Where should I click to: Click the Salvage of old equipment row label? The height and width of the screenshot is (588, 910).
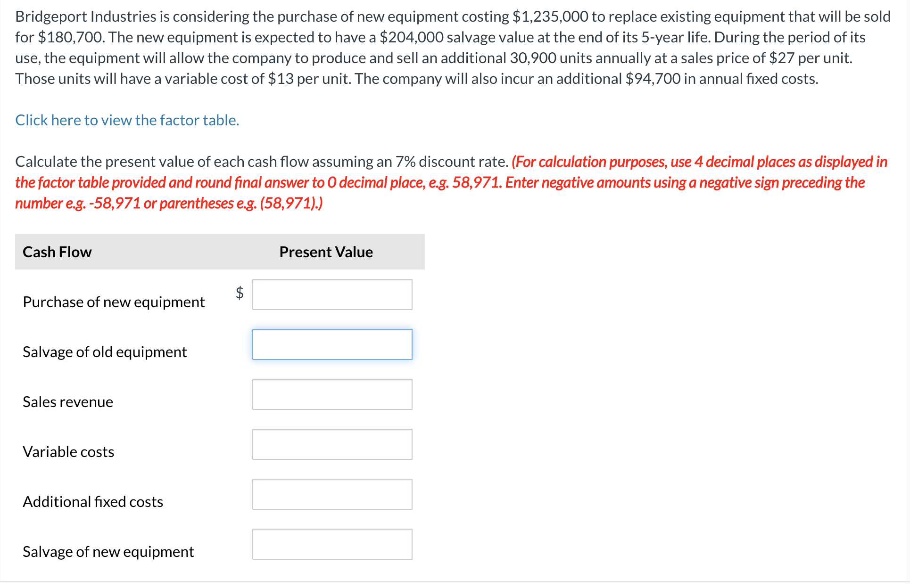(104, 352)
